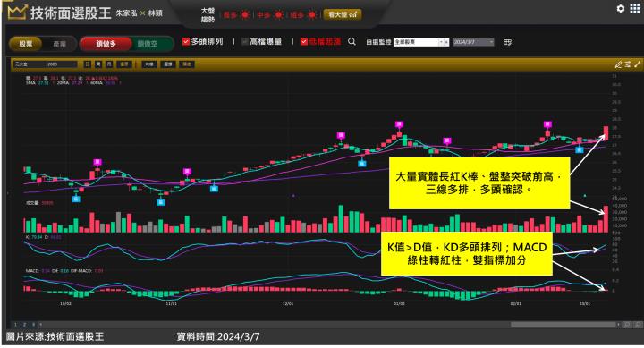
Task: Click the blue buy marker near 03/01
Action: click(579, 149)
